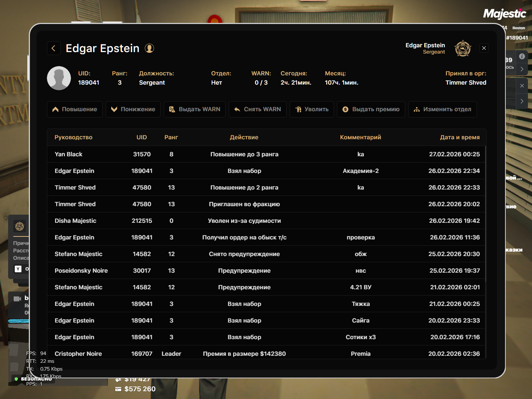
Task: Open the Изменить отдел department change
Action: pos(442,109)
